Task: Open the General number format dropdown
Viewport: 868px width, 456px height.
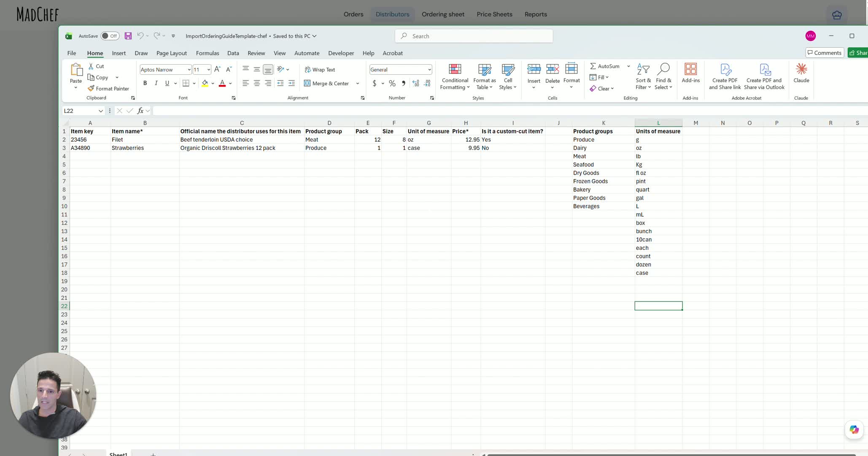Action: click(429, 70)
